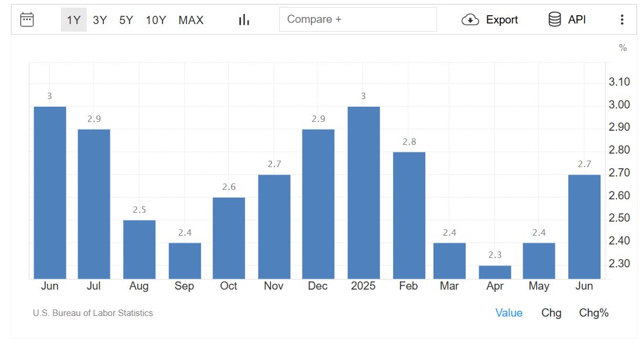This screenshot has height=350, width=644.
Task: Select the 10Y time range
Action: point(156,20)
